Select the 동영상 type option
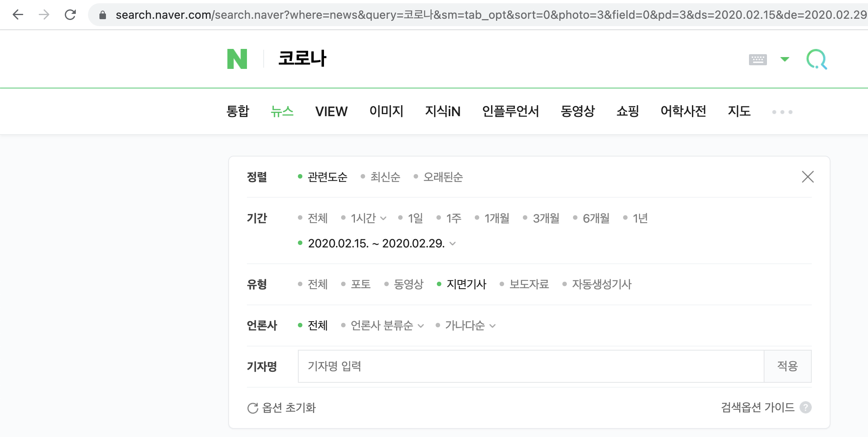This screenshot has width=868, height=437. (x=409, y=284)
